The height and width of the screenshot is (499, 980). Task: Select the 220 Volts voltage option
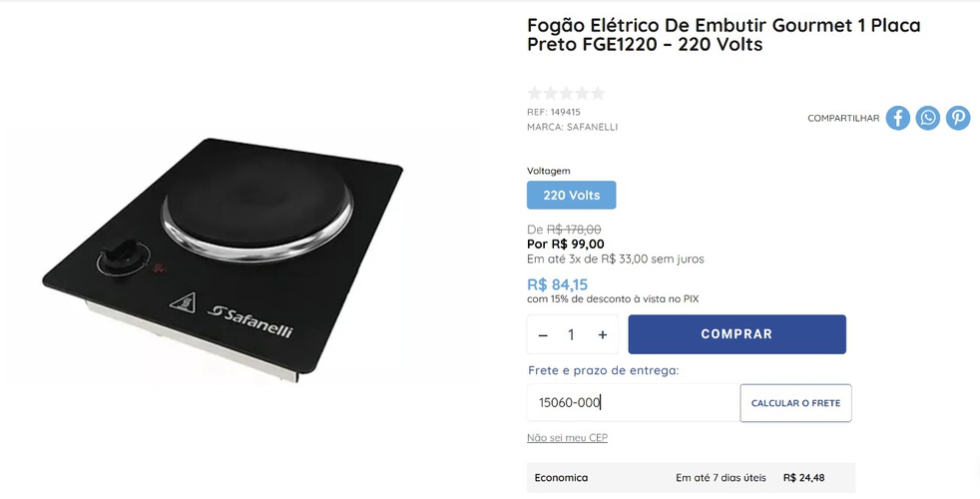point(571,195)
